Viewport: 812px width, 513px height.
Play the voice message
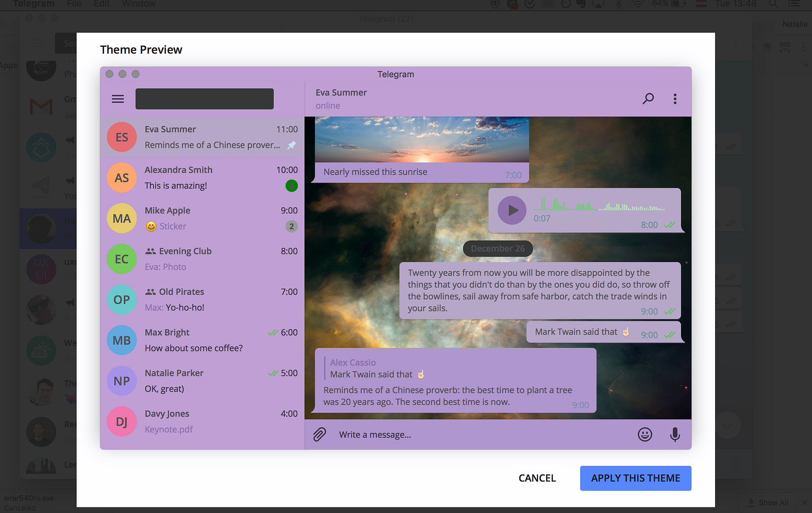click(512, 210)
